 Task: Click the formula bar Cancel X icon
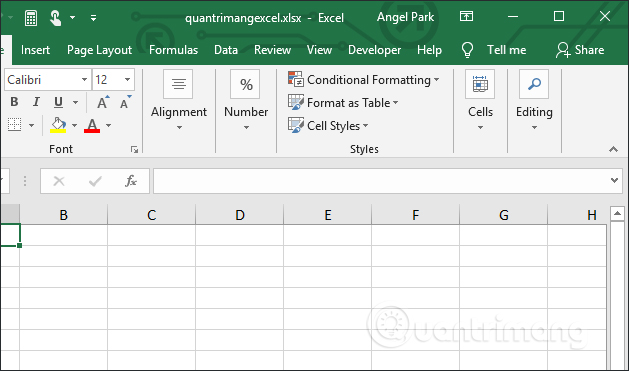59,181
